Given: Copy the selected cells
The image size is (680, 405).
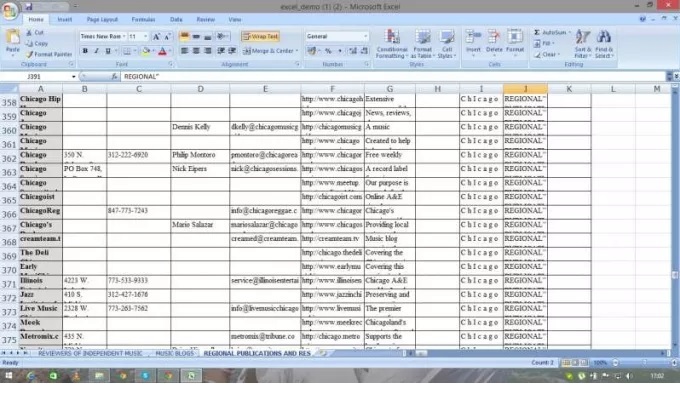Looking at the screenshot, I should point(37,43).
